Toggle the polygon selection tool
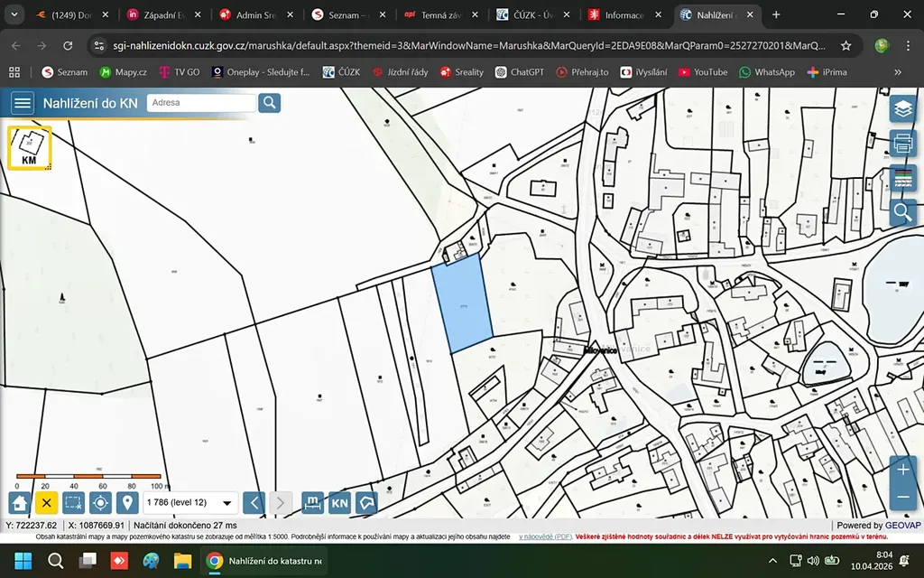 (366, 503)
